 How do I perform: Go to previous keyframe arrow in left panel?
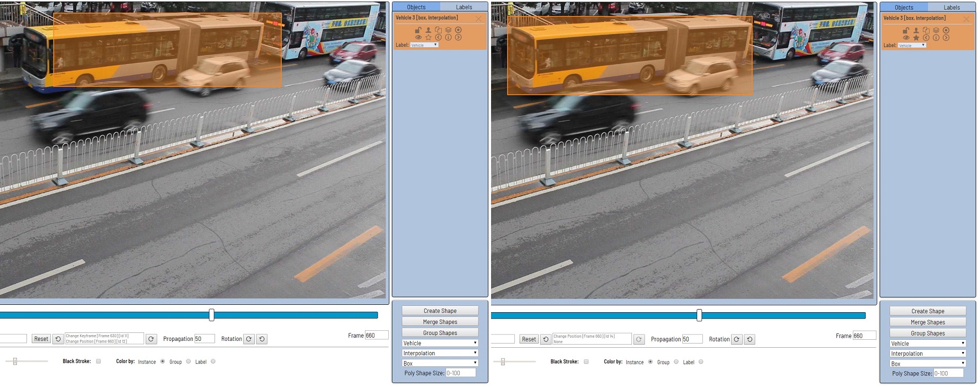(438, 37)
